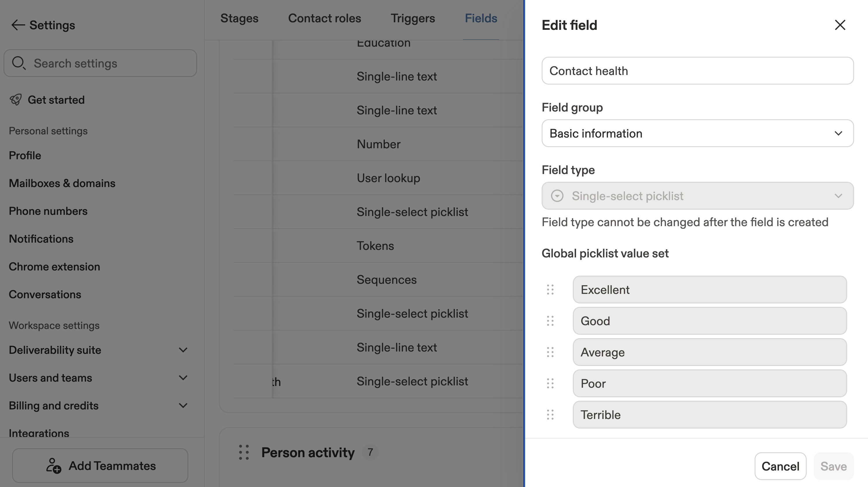Click the Contact health field name input
Viewport: 868px width, 487px height.
point(698,71)
